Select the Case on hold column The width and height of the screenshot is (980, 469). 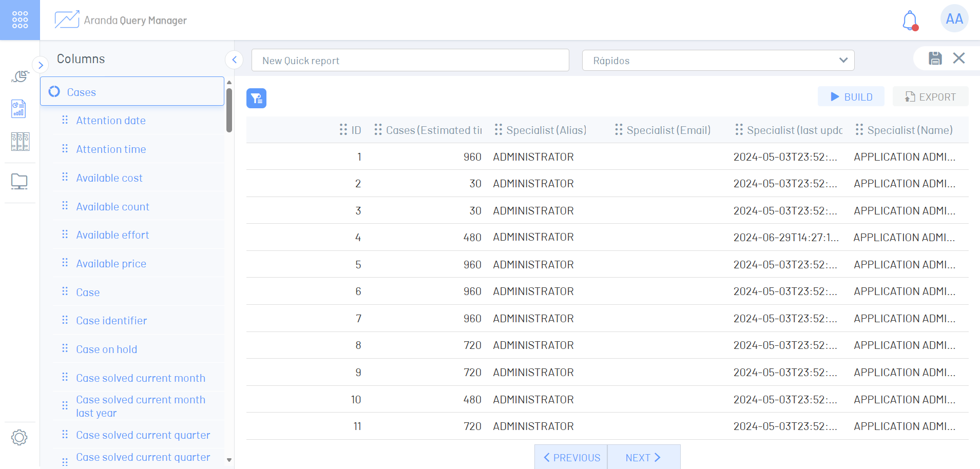(107, 349)
